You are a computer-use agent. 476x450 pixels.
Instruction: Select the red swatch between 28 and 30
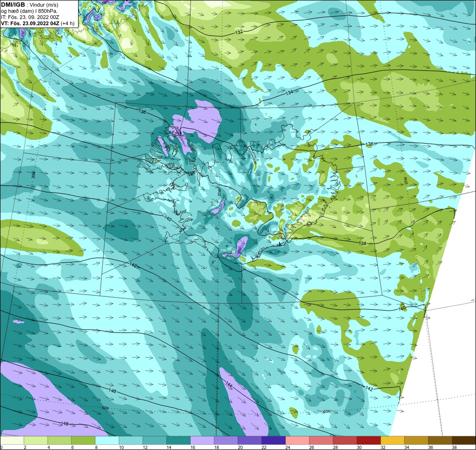(345, 440)
